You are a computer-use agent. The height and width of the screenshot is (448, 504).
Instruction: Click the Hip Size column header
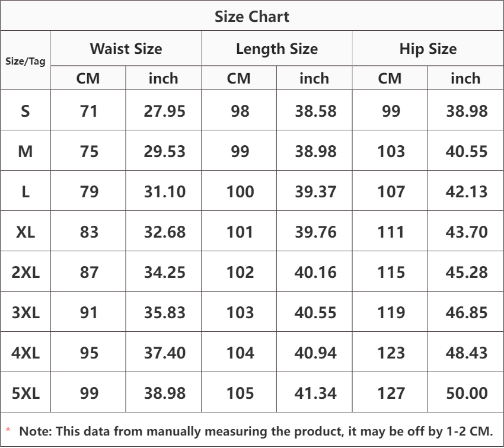pos(428,49)
